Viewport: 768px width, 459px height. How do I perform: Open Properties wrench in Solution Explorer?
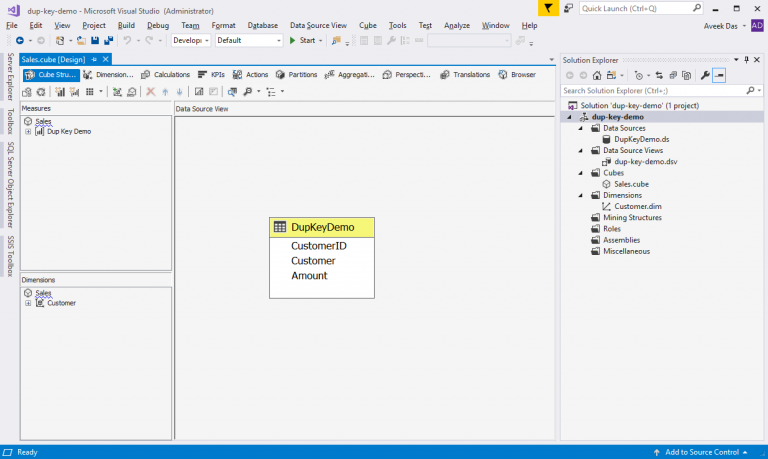coord(705,75)
